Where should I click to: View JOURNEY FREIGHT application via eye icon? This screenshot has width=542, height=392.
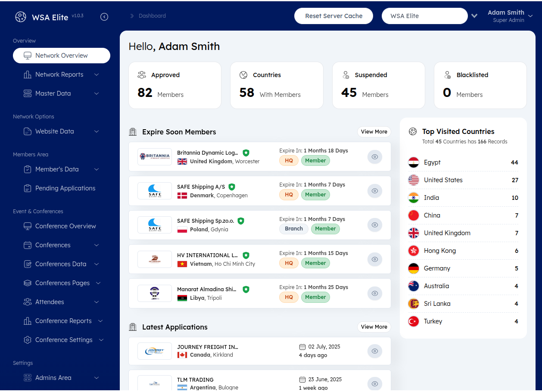[375, 351]
